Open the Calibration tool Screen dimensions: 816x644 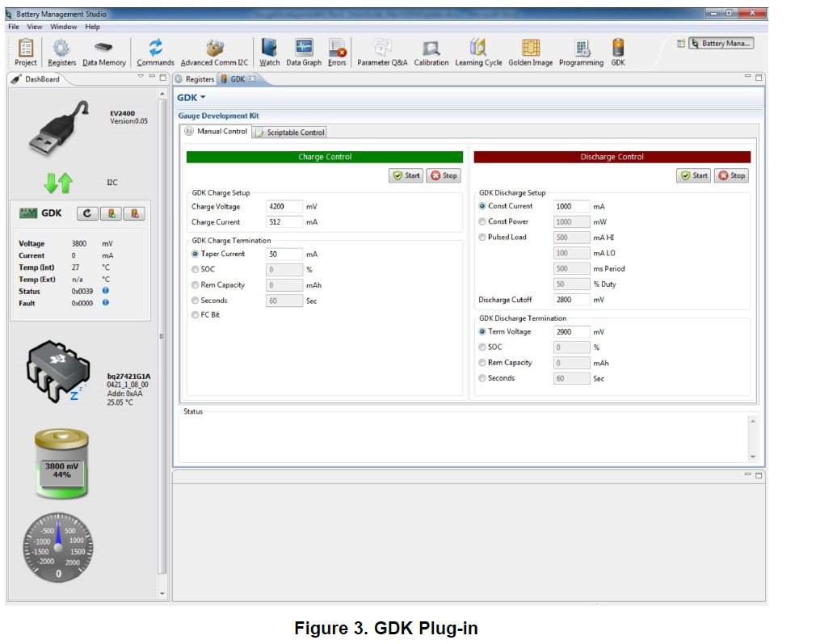431,53
